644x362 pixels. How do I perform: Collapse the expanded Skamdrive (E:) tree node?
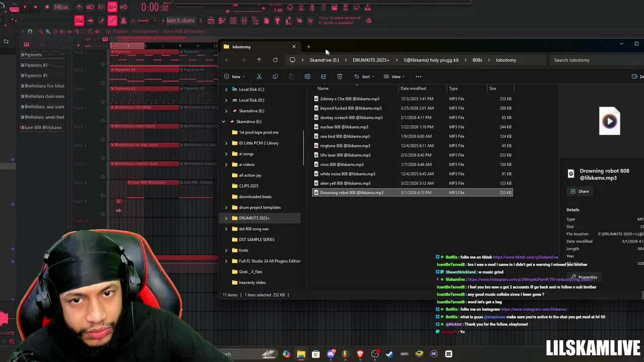click(x=223, y=122)
